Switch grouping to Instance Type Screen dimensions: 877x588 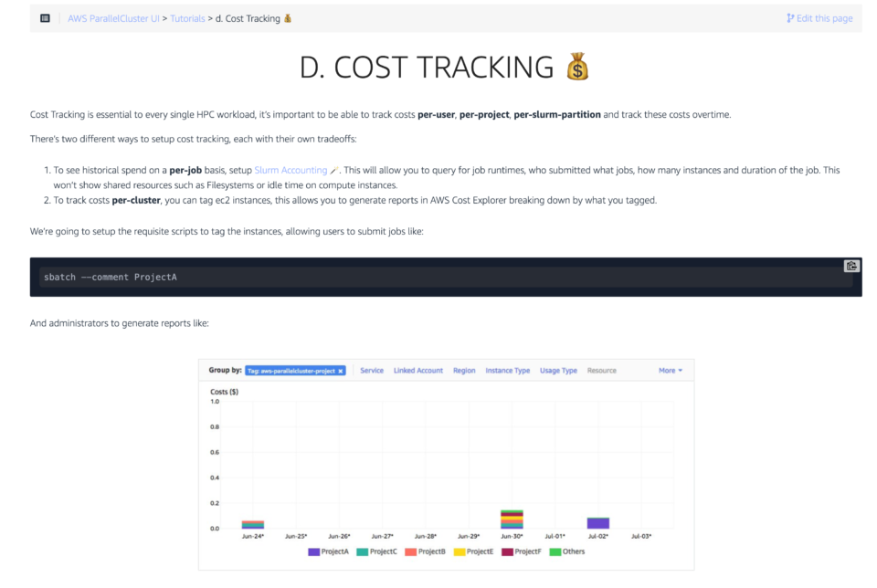click(507, 371)
